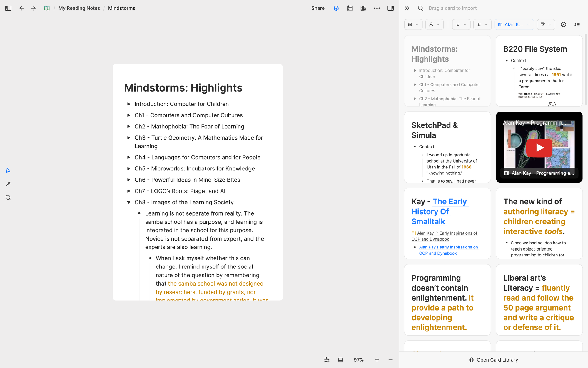Toggle the left sidebar panel icon

[8, 8]
